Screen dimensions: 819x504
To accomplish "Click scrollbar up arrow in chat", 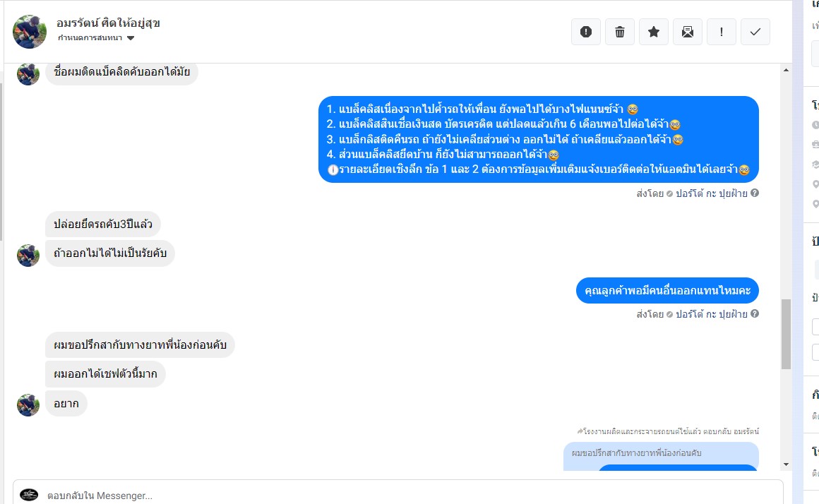I will pos(786,70).
